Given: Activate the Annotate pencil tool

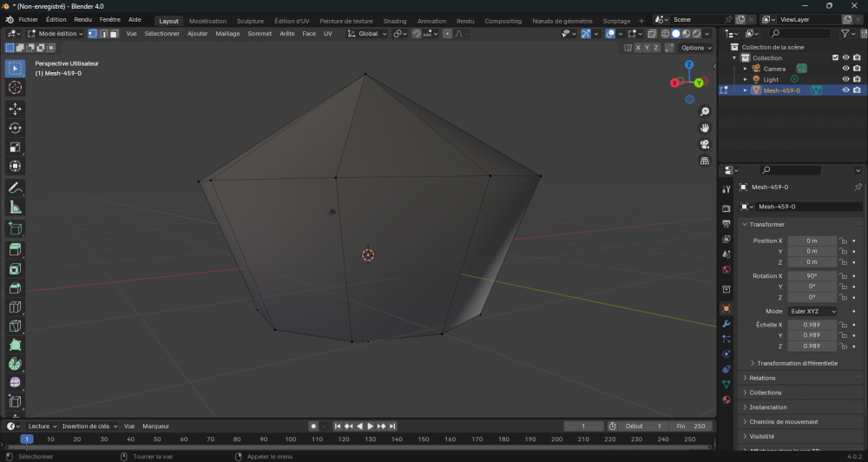Looking at the screenshot, I should click(x=15, y=188).
